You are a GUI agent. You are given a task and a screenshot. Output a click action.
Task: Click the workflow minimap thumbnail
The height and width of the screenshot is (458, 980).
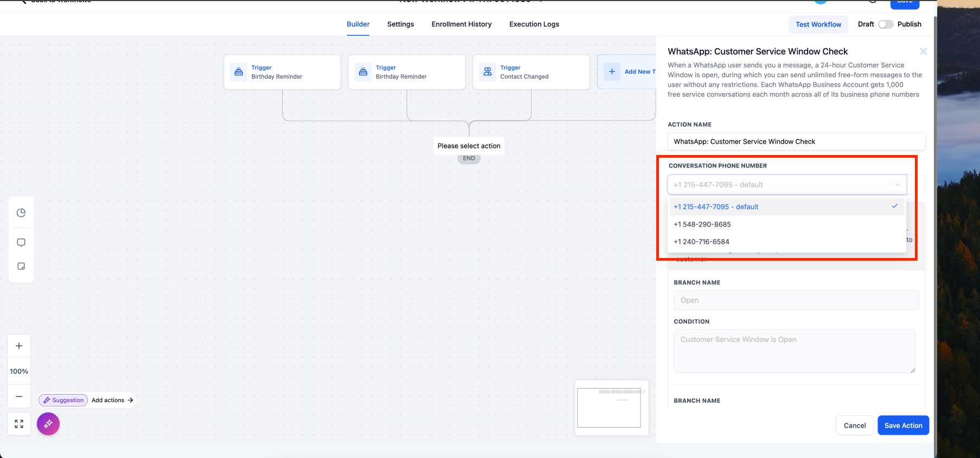coord(611,408)
